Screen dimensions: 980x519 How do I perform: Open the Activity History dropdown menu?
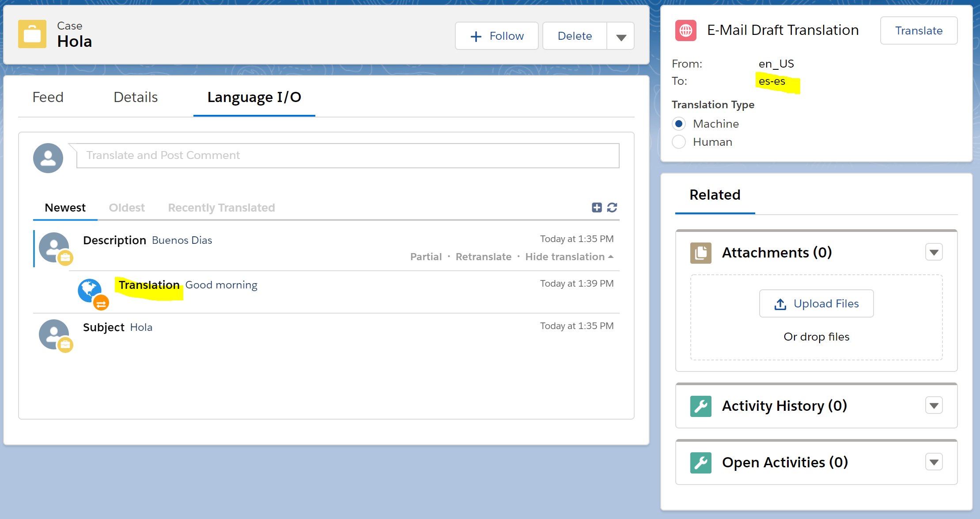(x=934, y=405)
